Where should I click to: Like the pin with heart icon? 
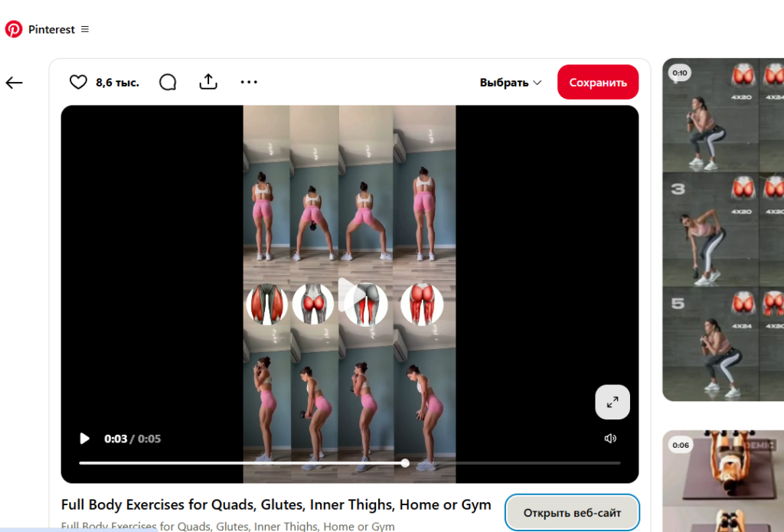[x=78, y=82]
